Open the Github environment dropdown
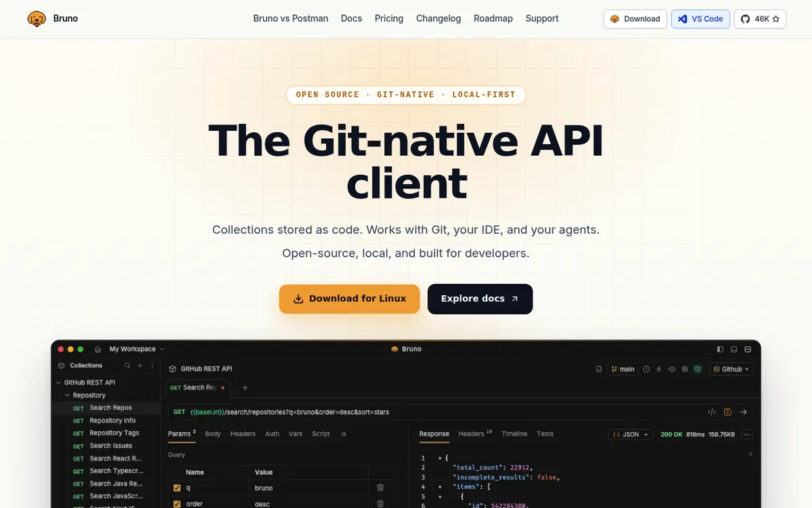812x508 pixels. [x=731, y=369]
